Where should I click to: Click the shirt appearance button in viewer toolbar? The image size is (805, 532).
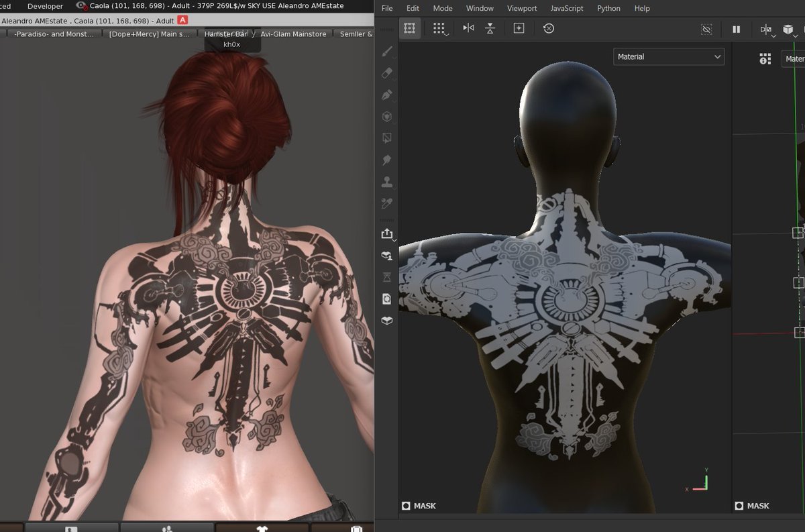pos(263,528)
